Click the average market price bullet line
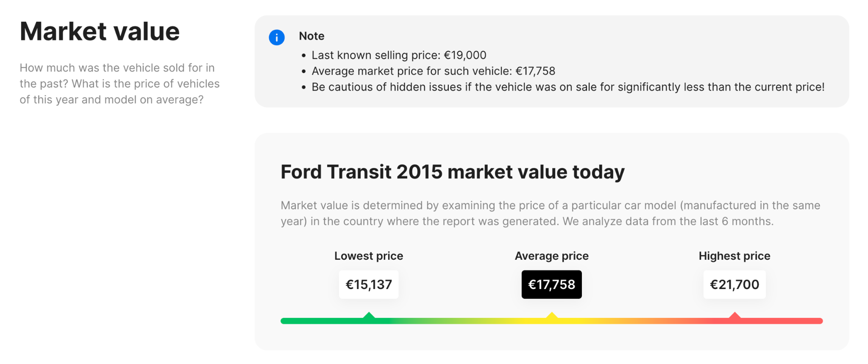The height and width of the screenshot is (364, 868). click(433, 71)
